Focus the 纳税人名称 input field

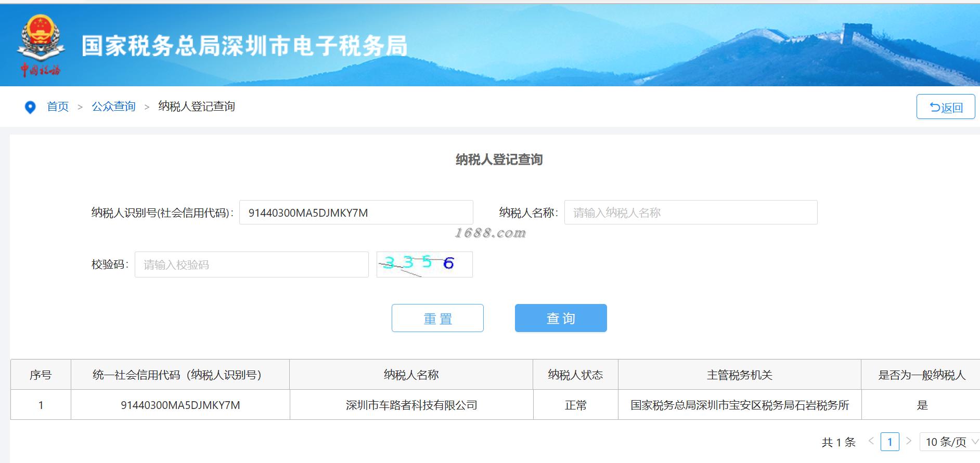point(691,213)
